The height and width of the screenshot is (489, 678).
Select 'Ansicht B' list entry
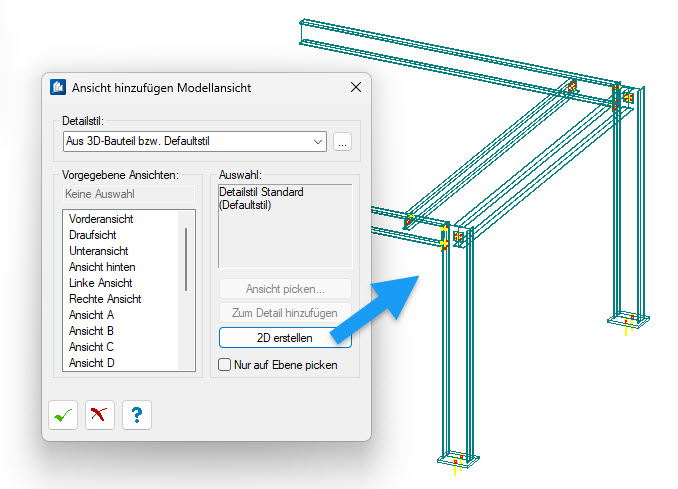coord(91,331)
